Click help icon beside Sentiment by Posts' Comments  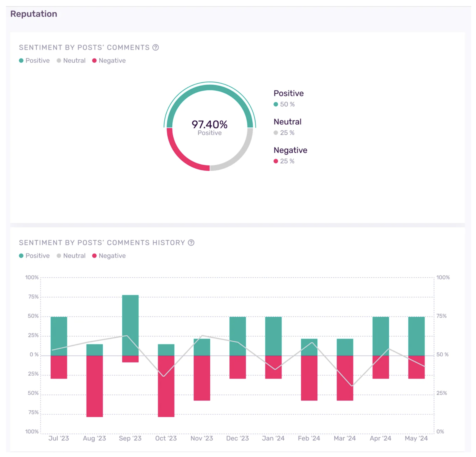tap(156, 47)
